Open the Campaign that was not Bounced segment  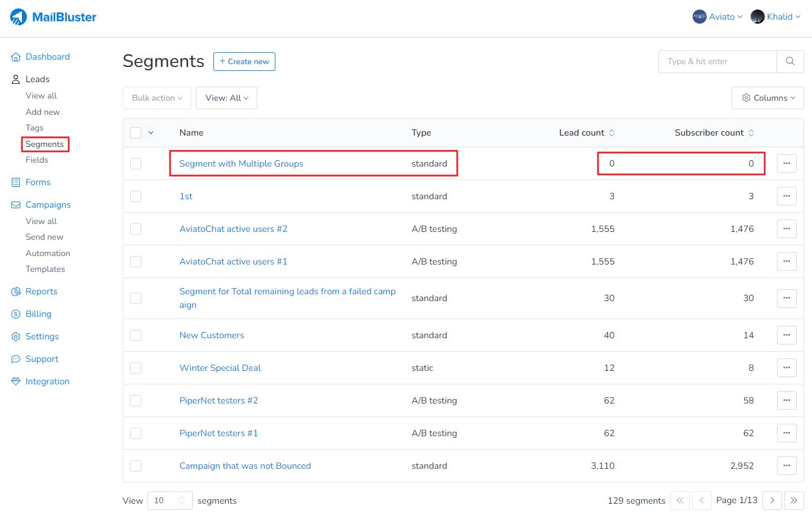point(245,466)
